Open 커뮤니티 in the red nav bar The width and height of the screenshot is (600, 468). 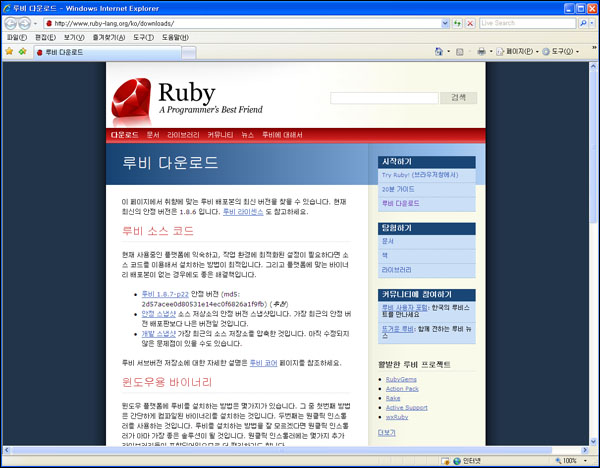pos(220,135)
